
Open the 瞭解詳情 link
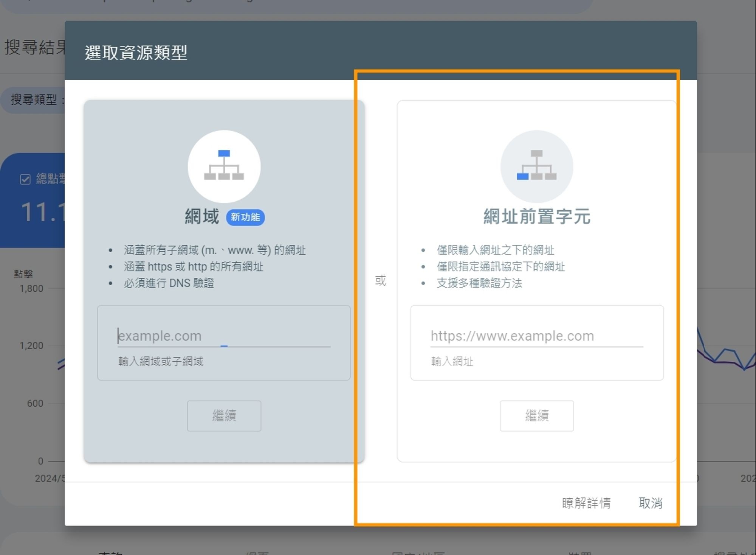586,503
